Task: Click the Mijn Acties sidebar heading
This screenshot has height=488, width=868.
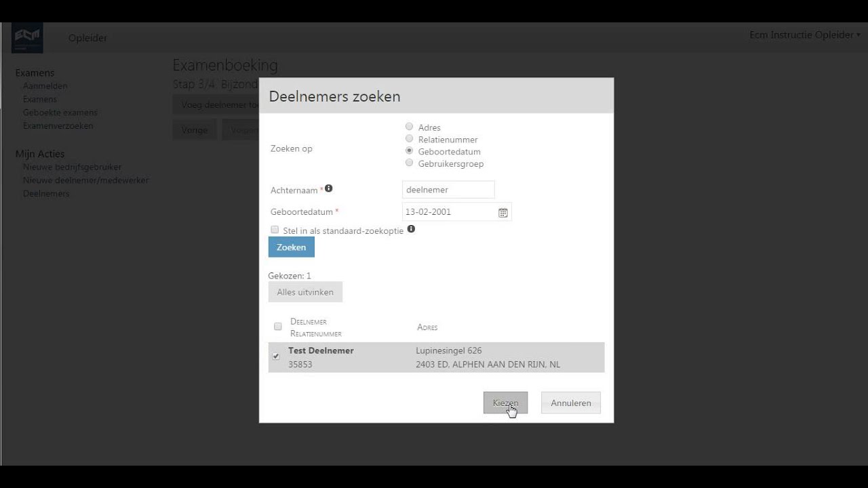Action: (x=40, y=154)
